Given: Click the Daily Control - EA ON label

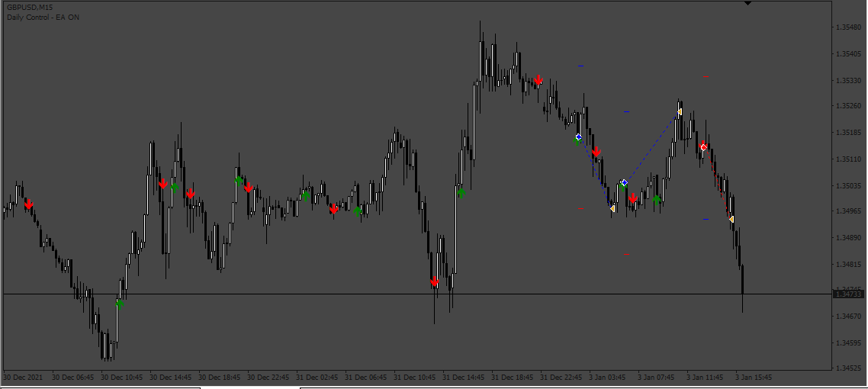Looking at the screenshot, I should click(x=43, y=18).
